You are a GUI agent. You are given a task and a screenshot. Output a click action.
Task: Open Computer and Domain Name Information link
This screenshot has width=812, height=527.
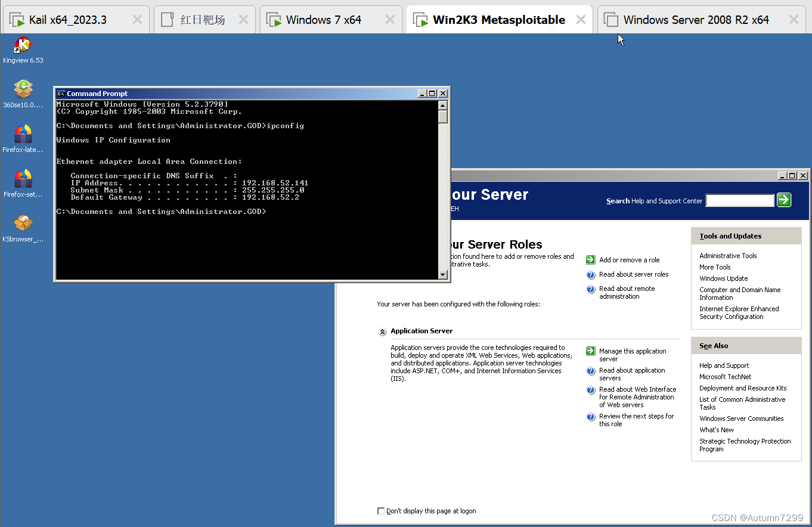point(740,293)
